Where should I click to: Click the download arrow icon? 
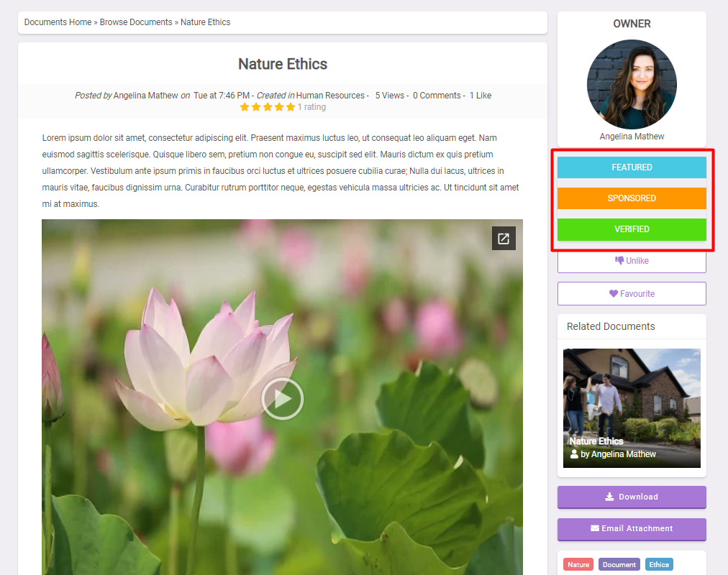609,497
